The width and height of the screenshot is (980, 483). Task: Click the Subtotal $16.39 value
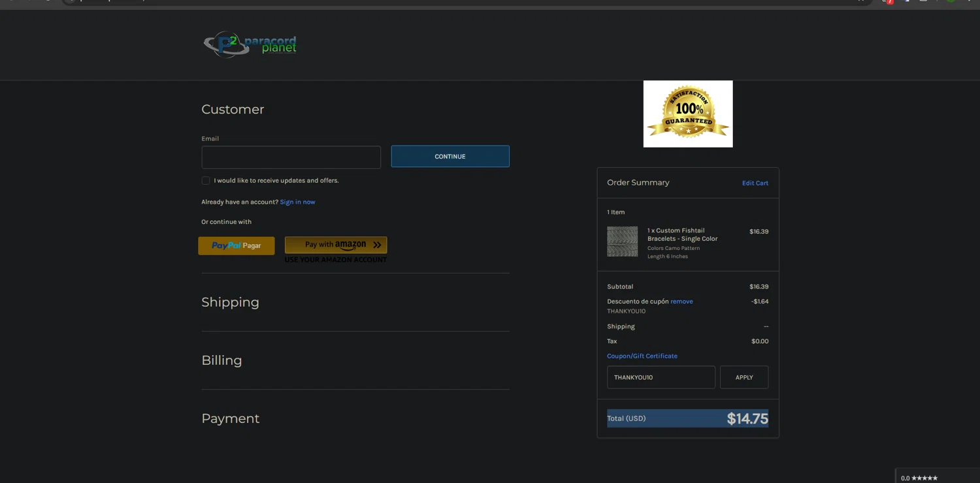coord(759,287)
